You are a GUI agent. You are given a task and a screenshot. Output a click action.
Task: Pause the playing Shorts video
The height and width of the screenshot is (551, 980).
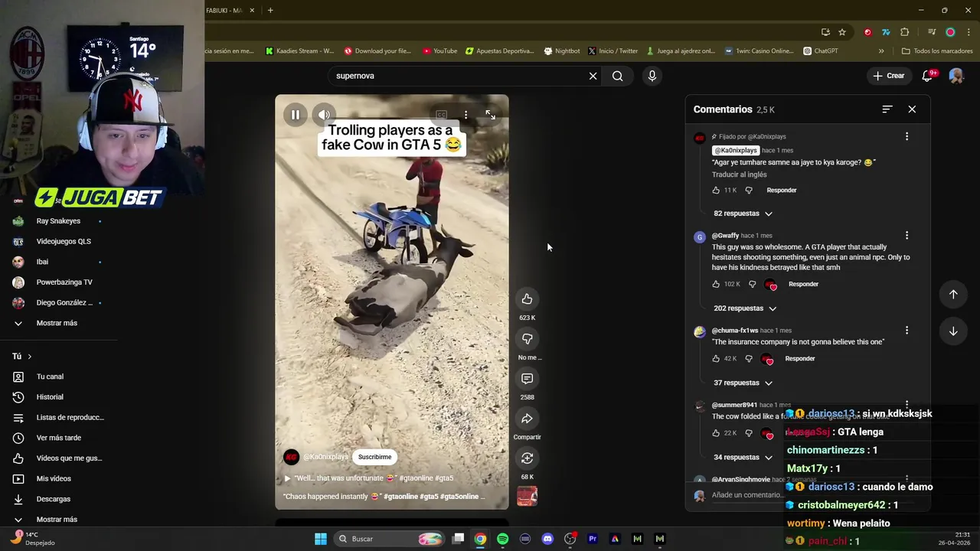point(296,115)
